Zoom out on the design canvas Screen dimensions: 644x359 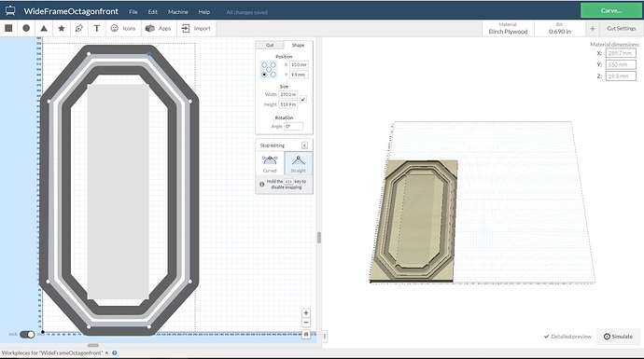pyautogui.click(x=306, y=323)
